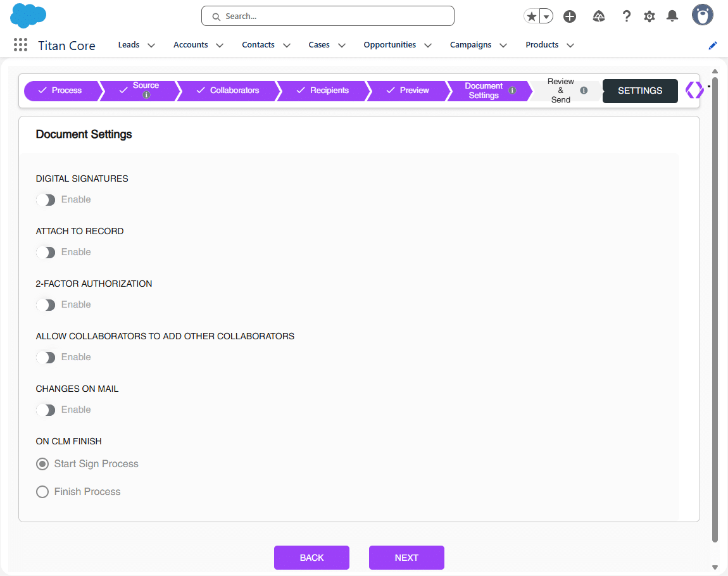The width and height of the screenshot is (728, 576).
Task: View notifications via the bell icon
Action: point(672,16)
